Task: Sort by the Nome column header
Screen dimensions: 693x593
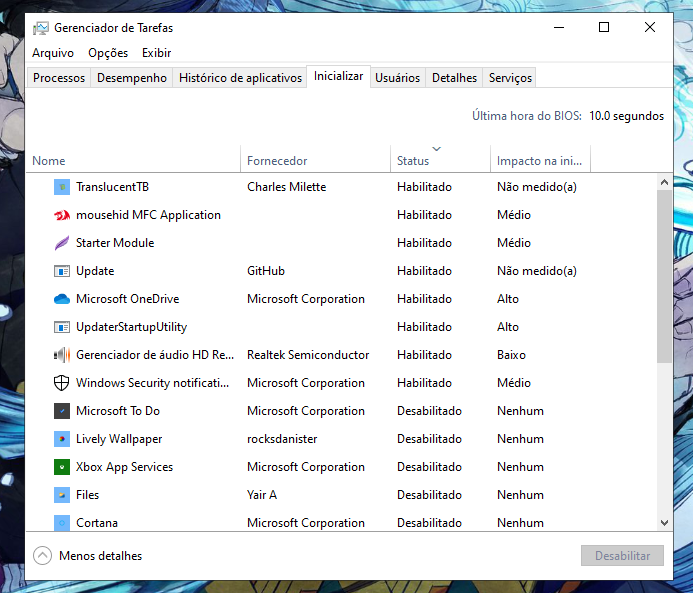Action: coord(133,159)
